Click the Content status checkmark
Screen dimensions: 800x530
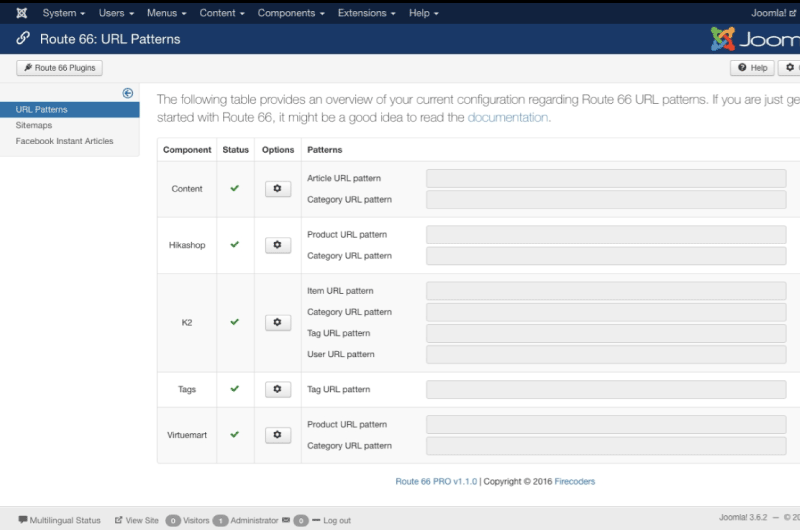(235, 188)
